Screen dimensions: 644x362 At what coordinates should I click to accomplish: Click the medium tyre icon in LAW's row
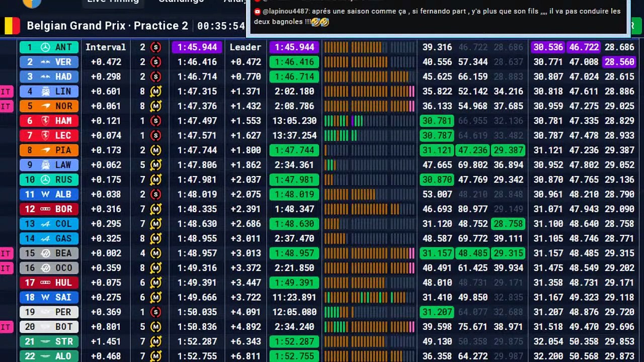tap(156, 165)
